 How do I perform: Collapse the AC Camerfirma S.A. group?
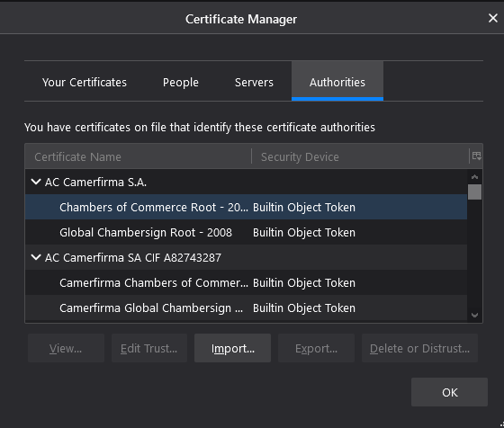point(36,182)
